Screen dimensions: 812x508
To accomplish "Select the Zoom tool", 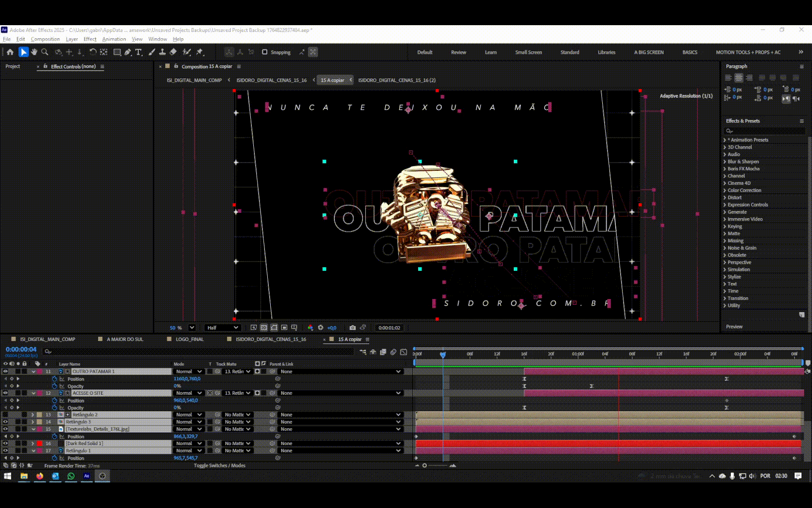I will click(45, 52).
